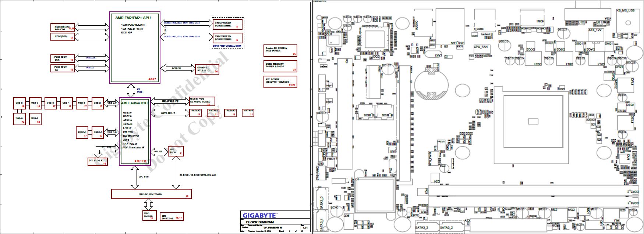Click the USB 2.0 bus arrow label

[112, 103]
